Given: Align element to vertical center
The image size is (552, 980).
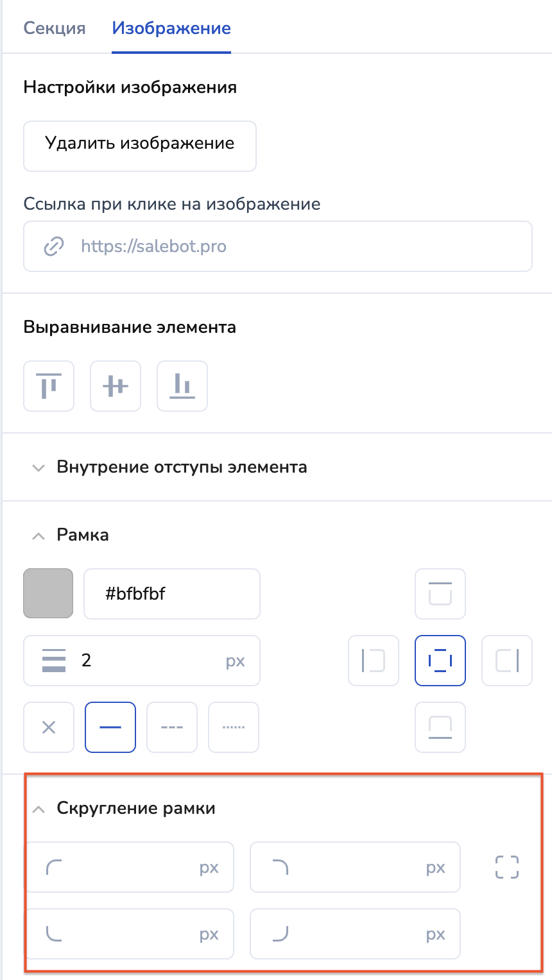Looking at the screenshot, I should (x=116, y=386).
